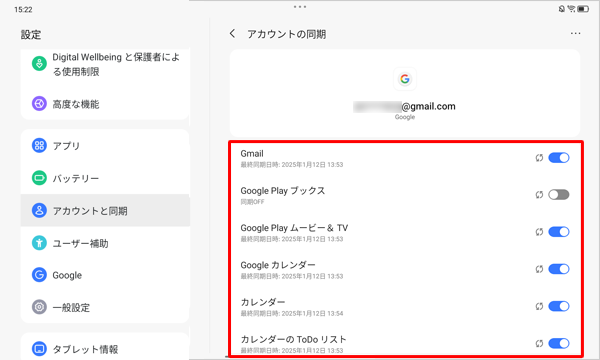
Task: Tap the 15:22 clock
Action: (x=23, y=10)
